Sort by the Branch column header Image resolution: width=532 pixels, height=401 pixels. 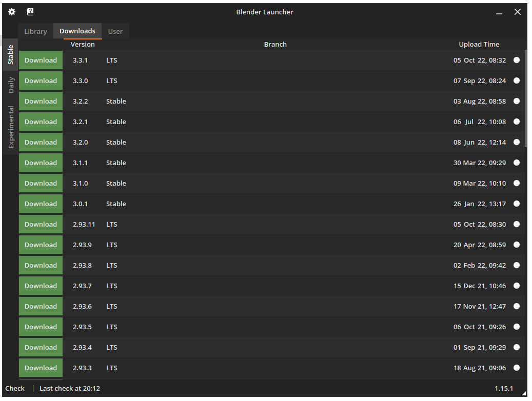coord(275,45)
